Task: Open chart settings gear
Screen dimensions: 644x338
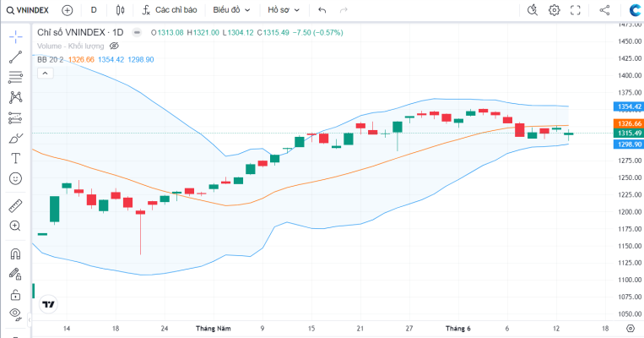Action: (554, 10)
